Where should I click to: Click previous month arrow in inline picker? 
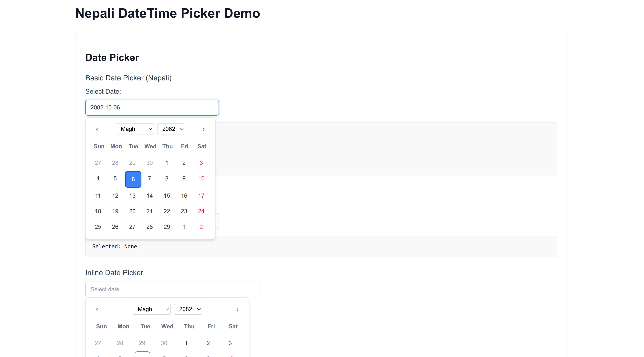97,310
